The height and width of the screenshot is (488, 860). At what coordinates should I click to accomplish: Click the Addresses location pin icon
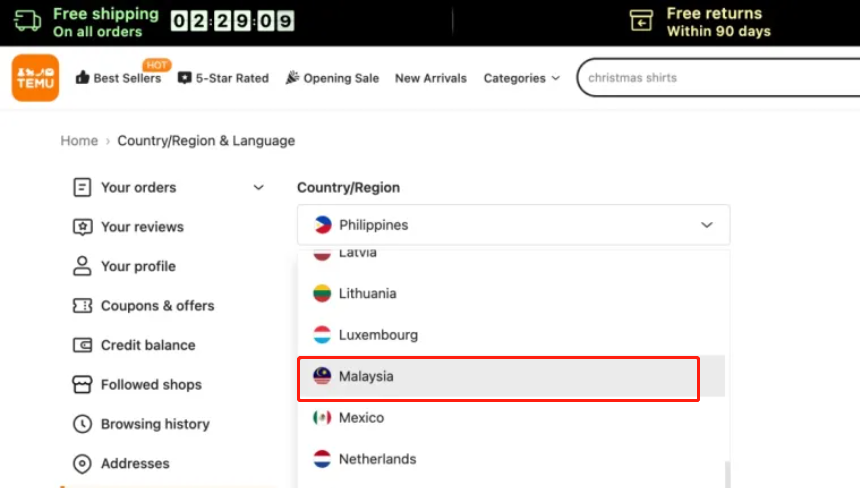82,464
